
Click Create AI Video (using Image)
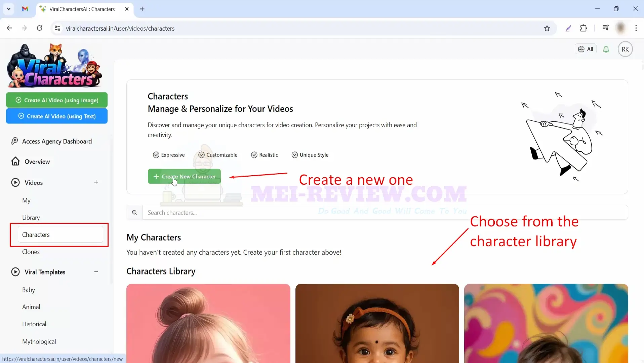(57, 100)
